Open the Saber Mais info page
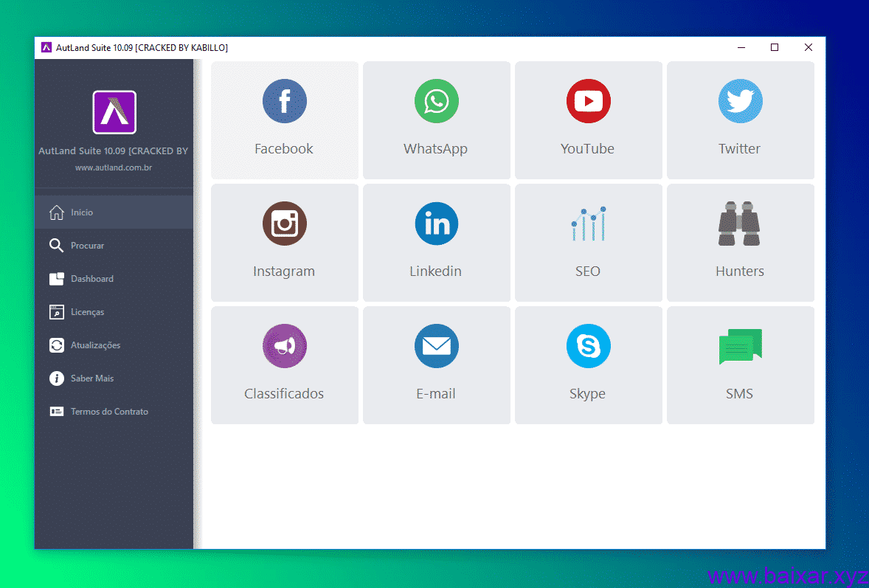The image size is (869, 588). (91, 378)
